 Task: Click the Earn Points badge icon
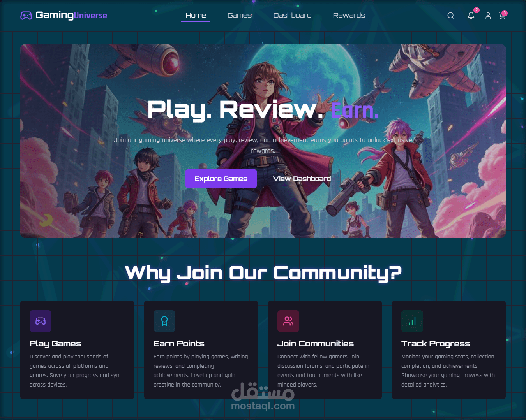point(164,321)
